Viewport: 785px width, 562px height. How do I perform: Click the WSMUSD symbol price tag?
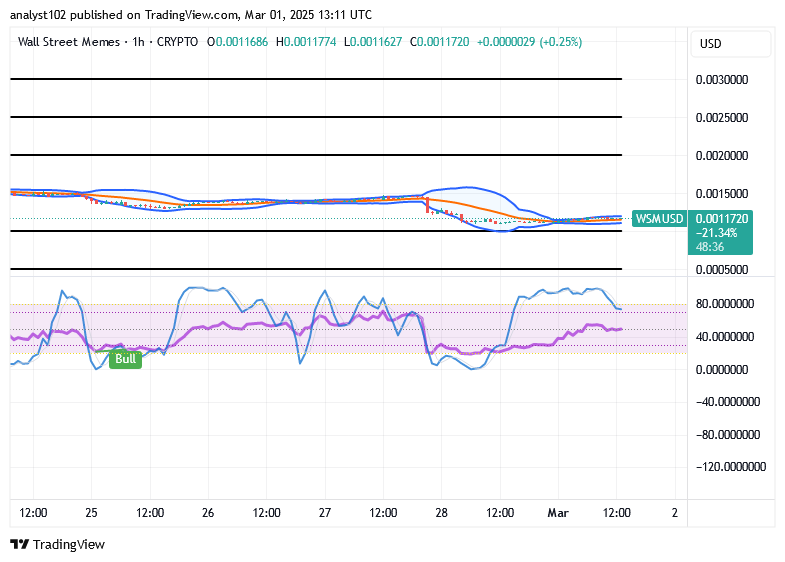659,219
